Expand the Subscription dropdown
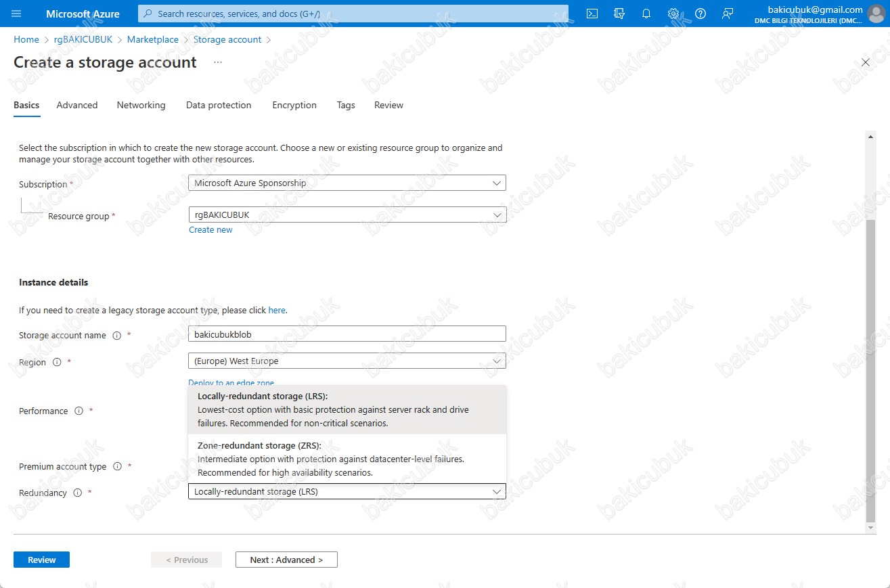This screenshot has height=588, width=890. point(347,183)
